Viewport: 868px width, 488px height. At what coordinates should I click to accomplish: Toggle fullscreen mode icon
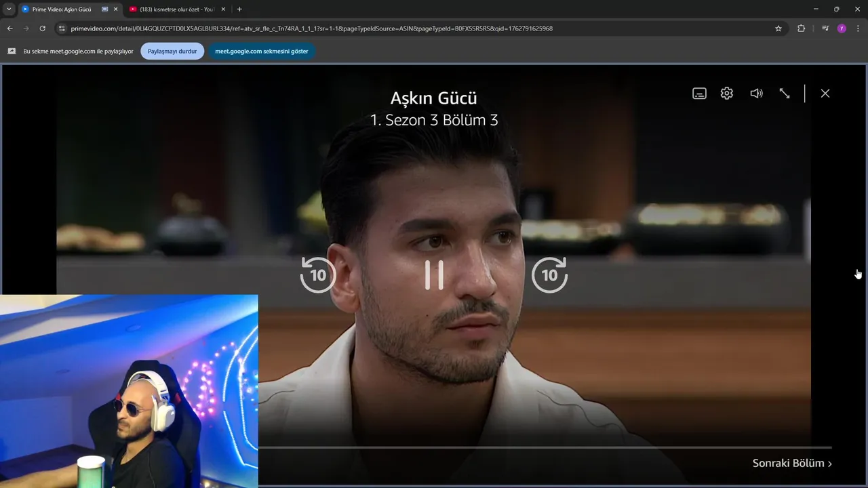[x=785, y=94]
